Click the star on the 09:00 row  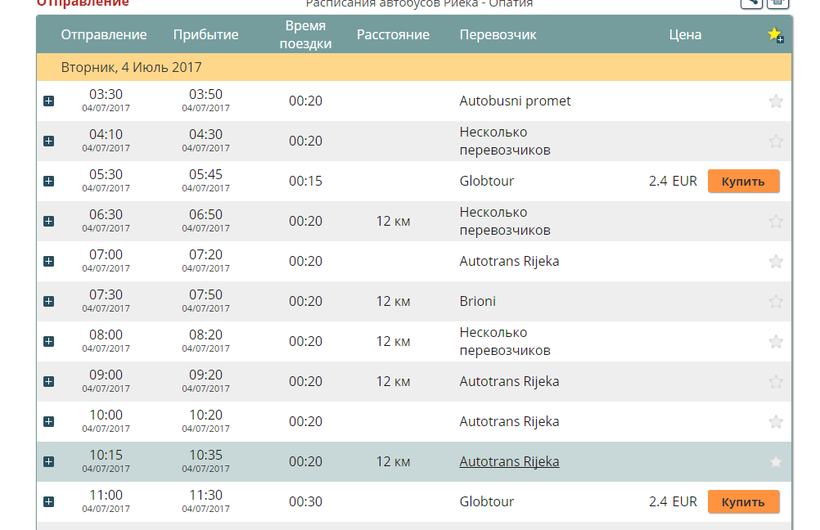click(776, 382)
